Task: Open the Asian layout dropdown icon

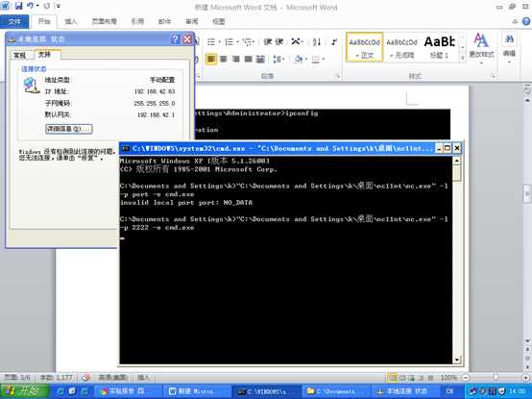Action: click(x=297, y=41)
